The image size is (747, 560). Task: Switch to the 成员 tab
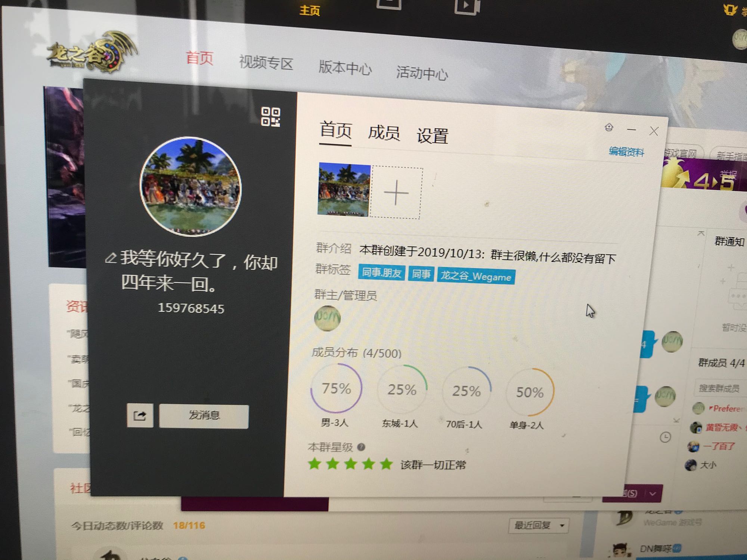click(384, 133)
